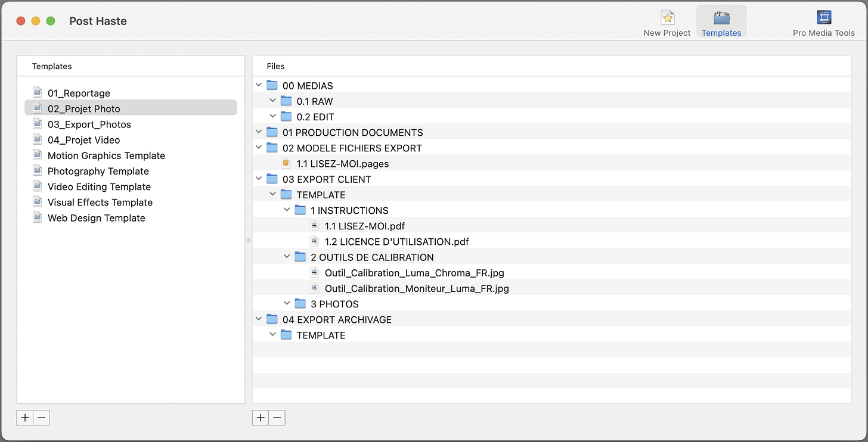
Task: Remove selected template with minus button
Action: [41, 418]
